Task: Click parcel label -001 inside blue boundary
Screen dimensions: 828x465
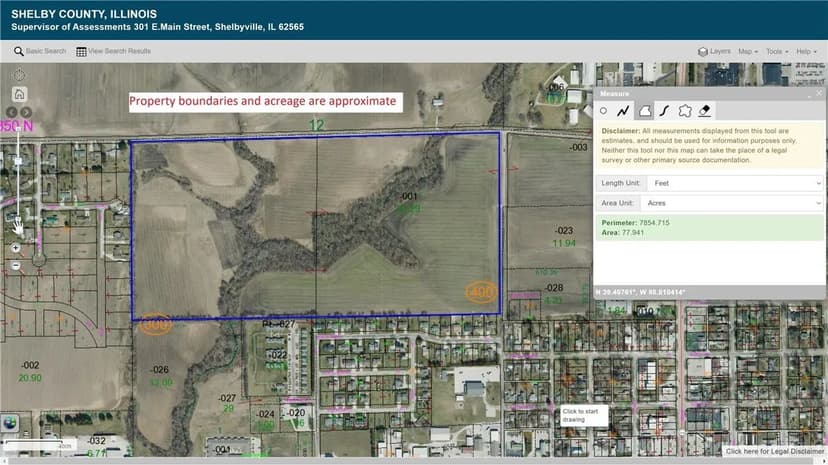Action: [409, 196]
